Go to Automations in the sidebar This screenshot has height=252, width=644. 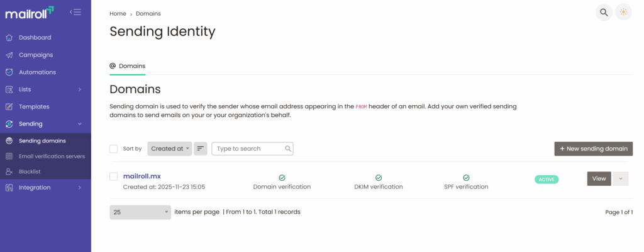tap(37, 72)
